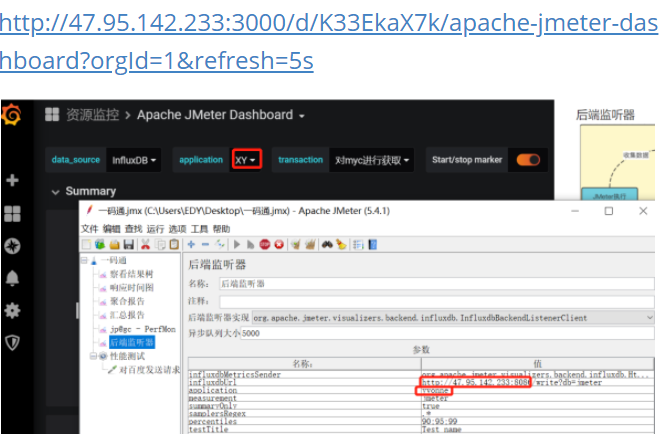The image size is (664, 440).
Task: Select 察看结果树 tree item
Action: pos(131,274)
